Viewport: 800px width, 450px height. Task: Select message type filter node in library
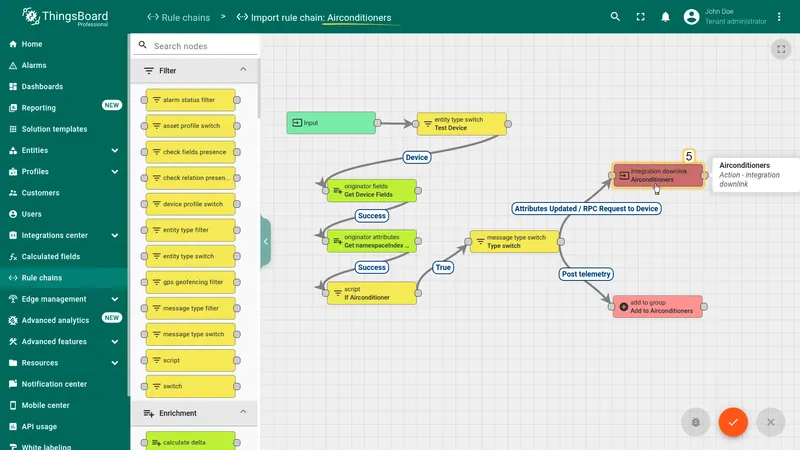point(190,308)
